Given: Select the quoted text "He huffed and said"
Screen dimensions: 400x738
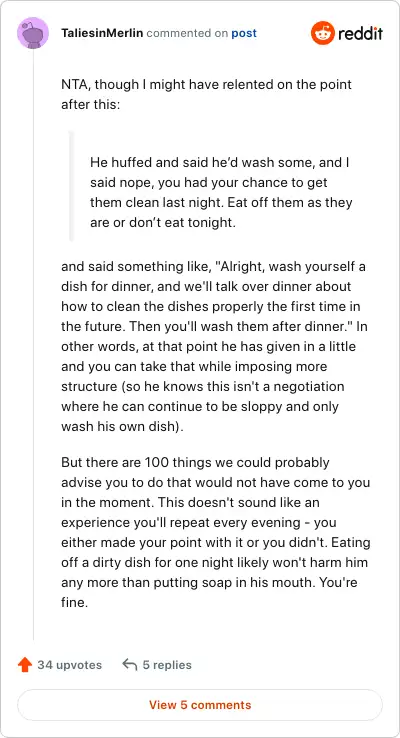Looking at the screenshot, I should [x=136, y=162].
